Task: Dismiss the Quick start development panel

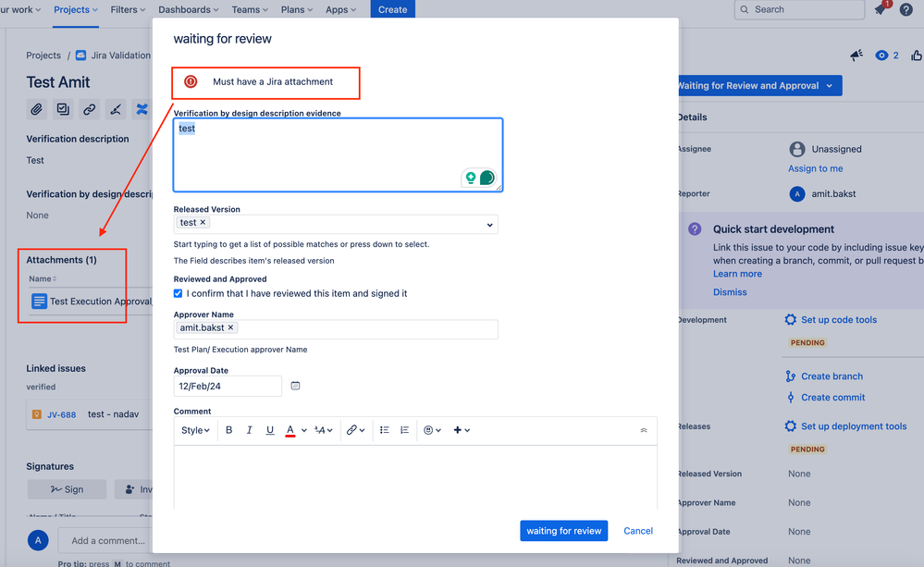Action: pos(730,292)
